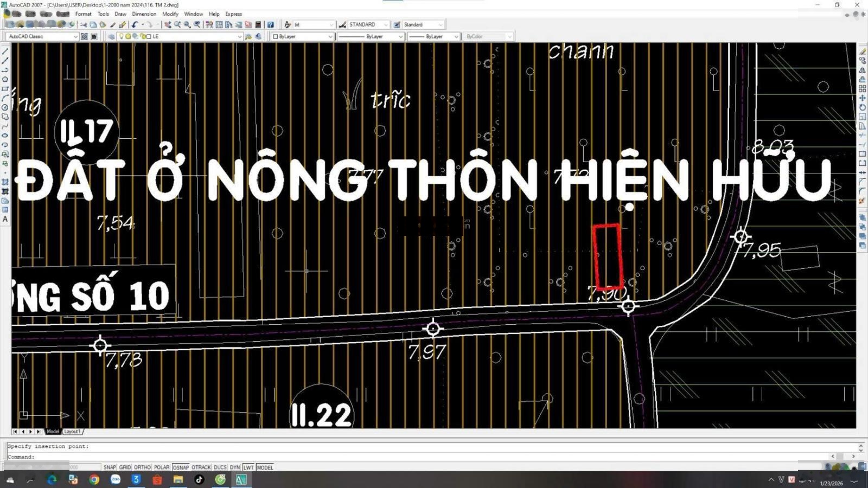Select the Line draw tool
Image resolution: width=868 pixels, height=488 pixels.
tap(5, 52)
